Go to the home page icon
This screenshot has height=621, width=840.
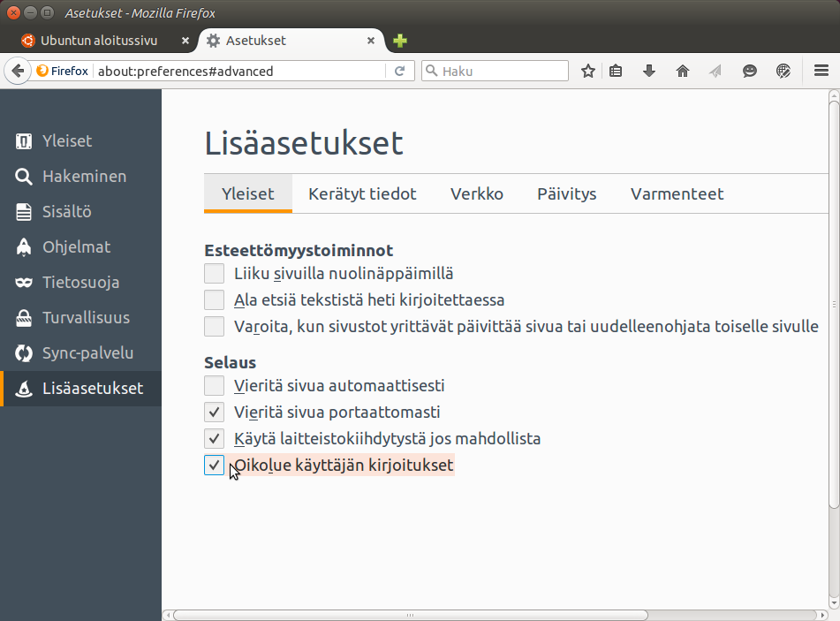point(683,72)
